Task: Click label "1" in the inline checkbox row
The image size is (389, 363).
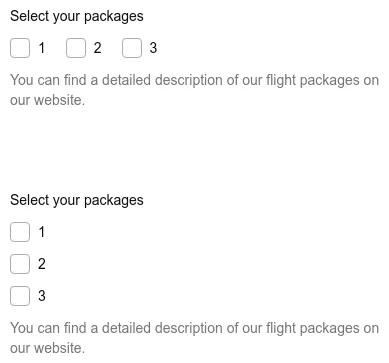Action: tap(42, 48)
